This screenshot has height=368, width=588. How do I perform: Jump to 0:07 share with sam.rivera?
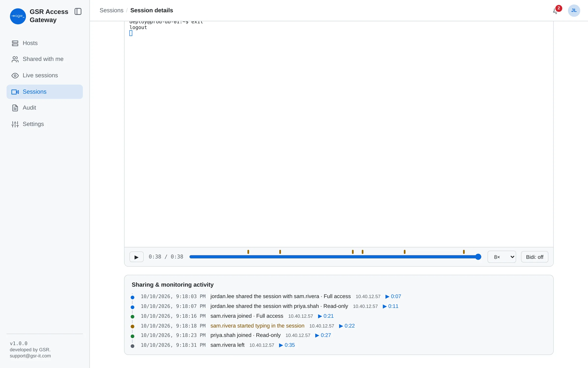393,296
